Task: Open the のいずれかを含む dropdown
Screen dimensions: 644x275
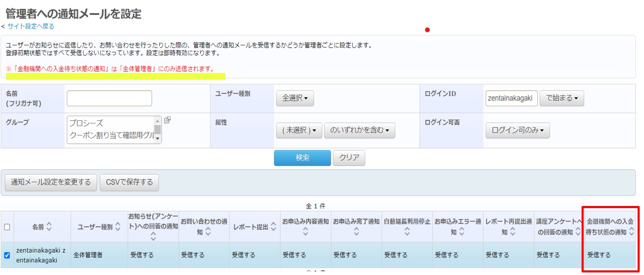Action: click(x=359, y=130)
